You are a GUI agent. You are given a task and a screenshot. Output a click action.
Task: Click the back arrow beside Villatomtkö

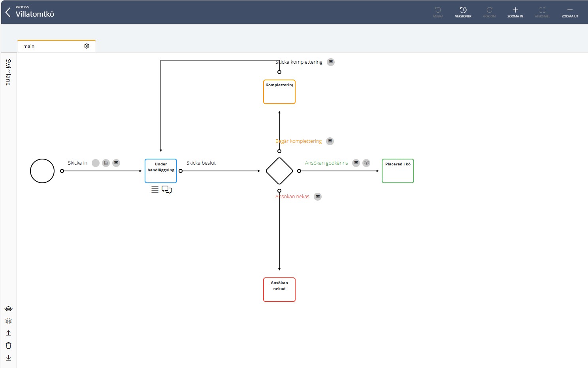click(8, 12)
